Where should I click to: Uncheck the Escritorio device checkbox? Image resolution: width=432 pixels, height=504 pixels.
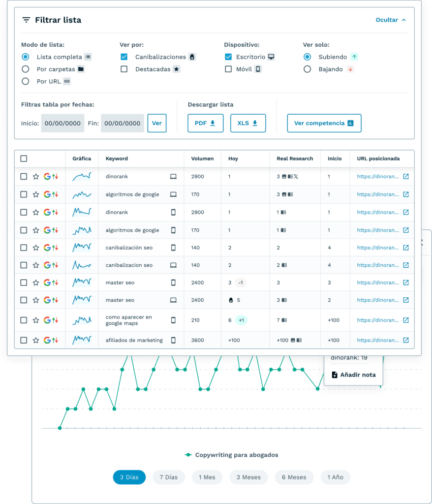(x=228, y=57)
